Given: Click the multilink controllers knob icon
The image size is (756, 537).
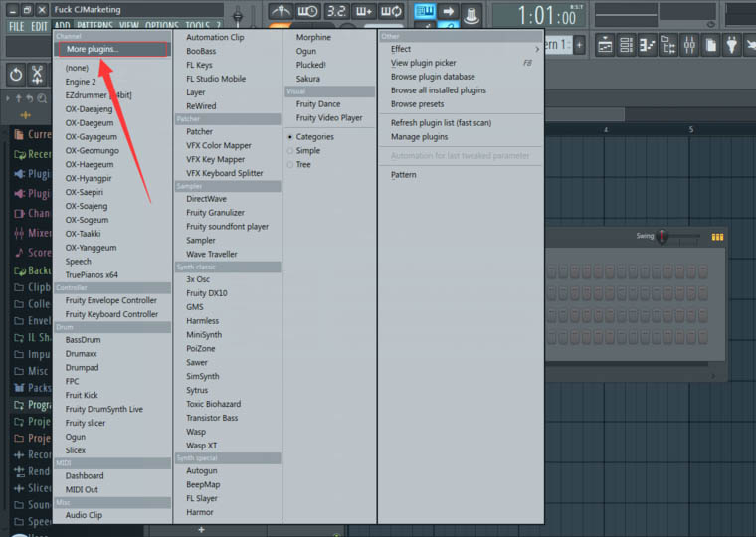Looking at the screenshot, I should click(x=472, y=15).
